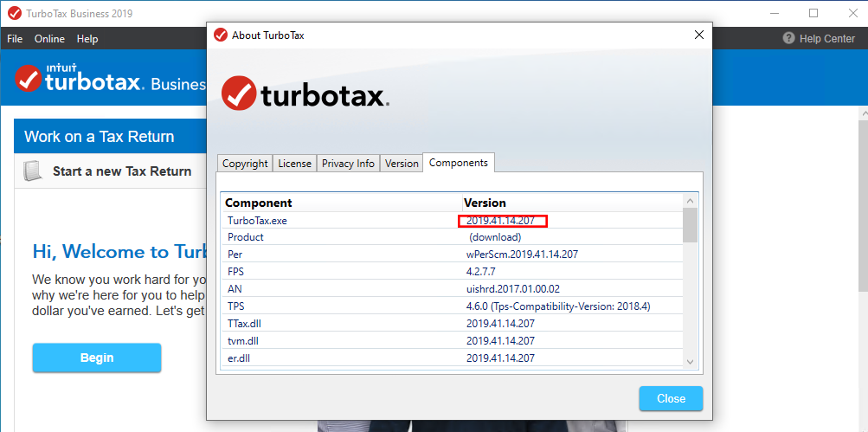The image size is (868, 432).
Task: Select the TurboTax.exe row
Action: click(453, 221)
